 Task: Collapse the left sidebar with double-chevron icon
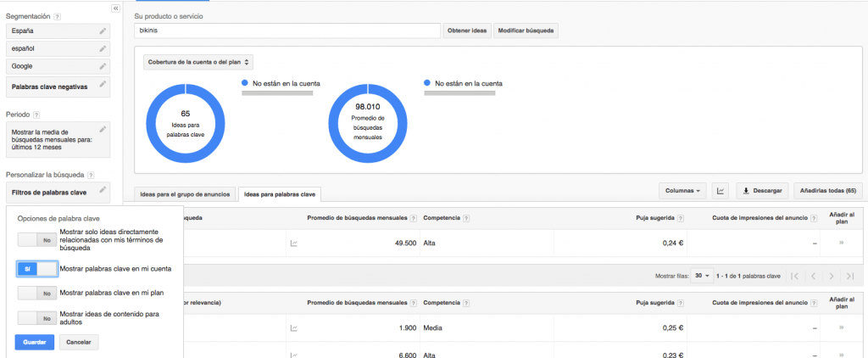click(115, 8)
